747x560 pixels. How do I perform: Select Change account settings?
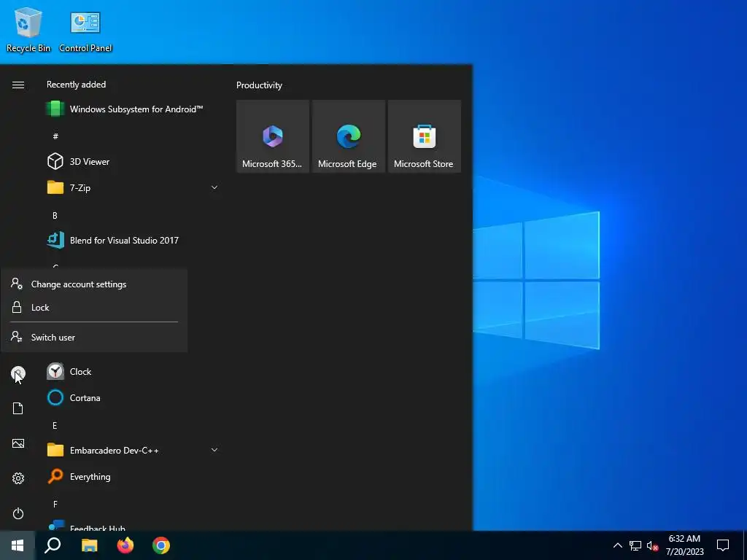pyautogui.click(x=94, y=284)
